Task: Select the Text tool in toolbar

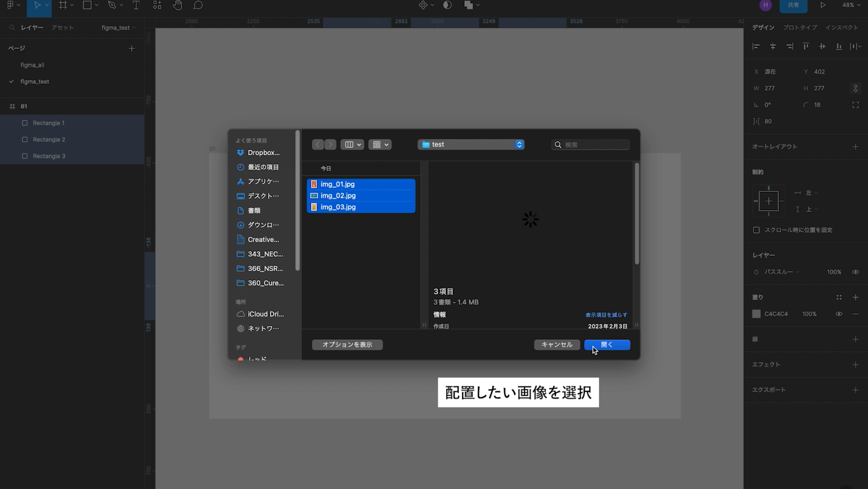Action: pyautogui.click(x=136, y=5)
